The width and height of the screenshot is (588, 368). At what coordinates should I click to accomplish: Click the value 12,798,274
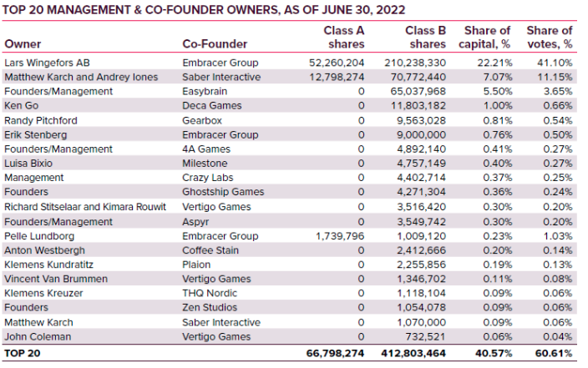tap(337, 78)
